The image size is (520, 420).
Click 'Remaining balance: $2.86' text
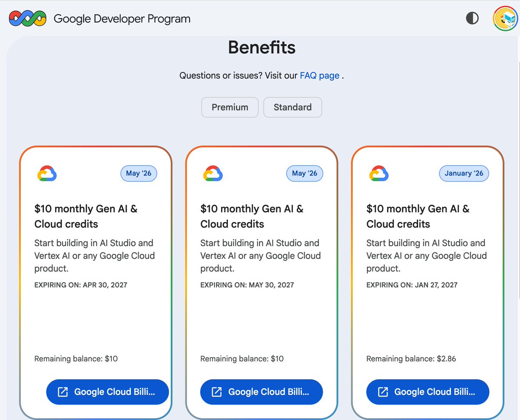(x=411, y=358)
